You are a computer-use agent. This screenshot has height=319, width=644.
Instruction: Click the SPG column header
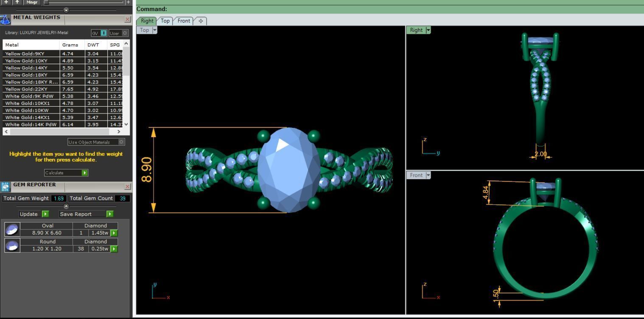115,45
